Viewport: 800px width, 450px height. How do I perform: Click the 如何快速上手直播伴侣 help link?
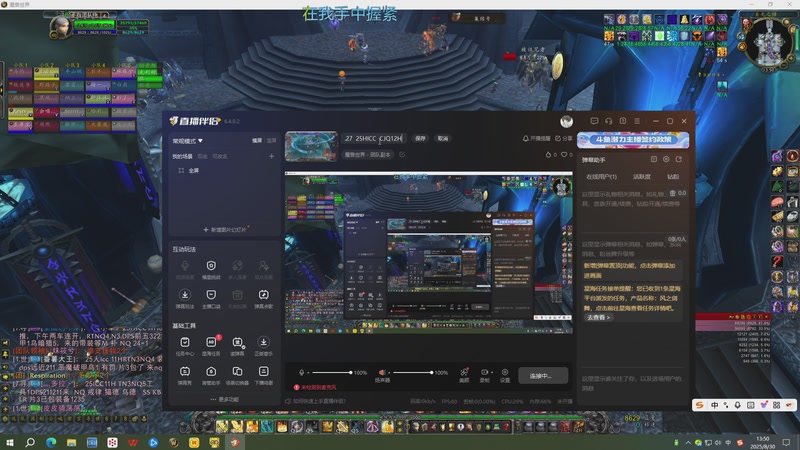click(315, 402)
